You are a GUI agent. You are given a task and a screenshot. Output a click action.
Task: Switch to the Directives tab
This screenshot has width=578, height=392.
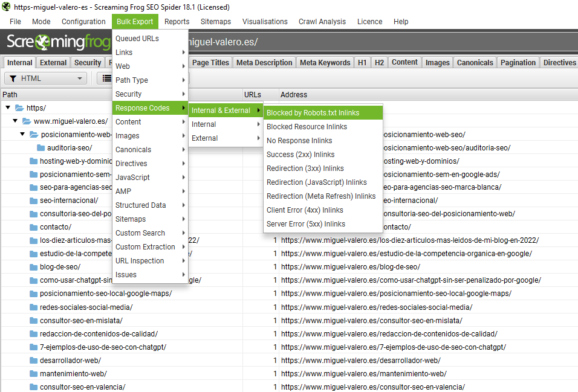559,63
